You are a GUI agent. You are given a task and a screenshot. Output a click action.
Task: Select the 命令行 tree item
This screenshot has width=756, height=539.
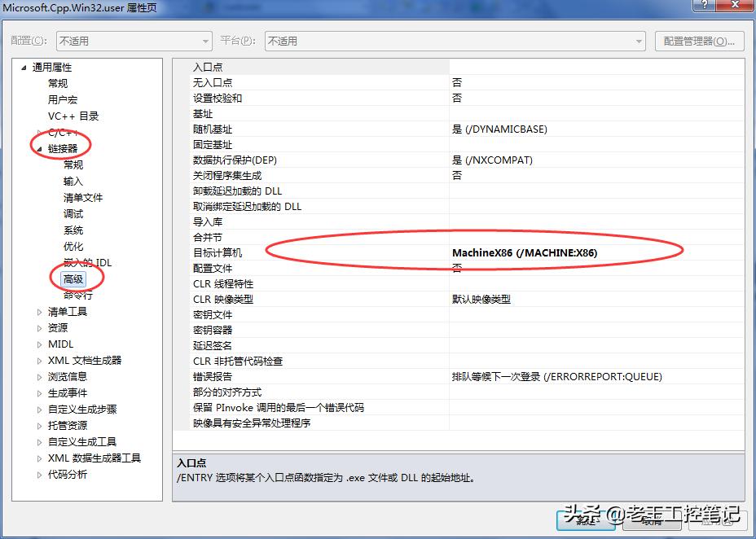tap(77, 295)
